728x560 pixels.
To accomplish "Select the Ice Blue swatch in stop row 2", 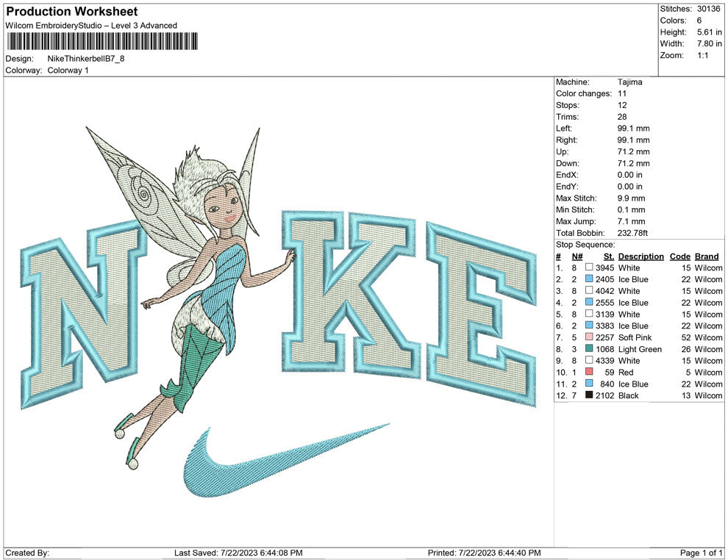I will coord(589,279).
